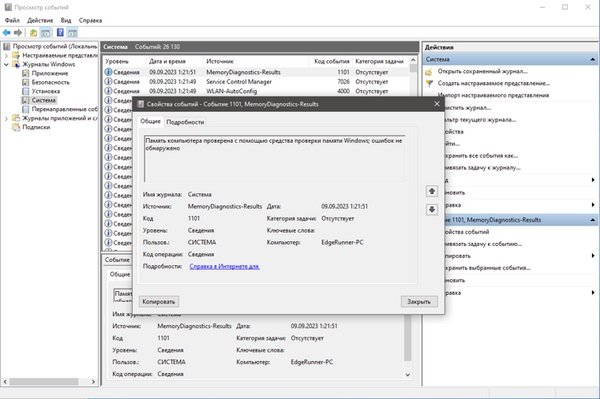Screen dimensions: 600x399
Task: Open the Файл menu
Action: pyautogui.click(x=12, y=20)
